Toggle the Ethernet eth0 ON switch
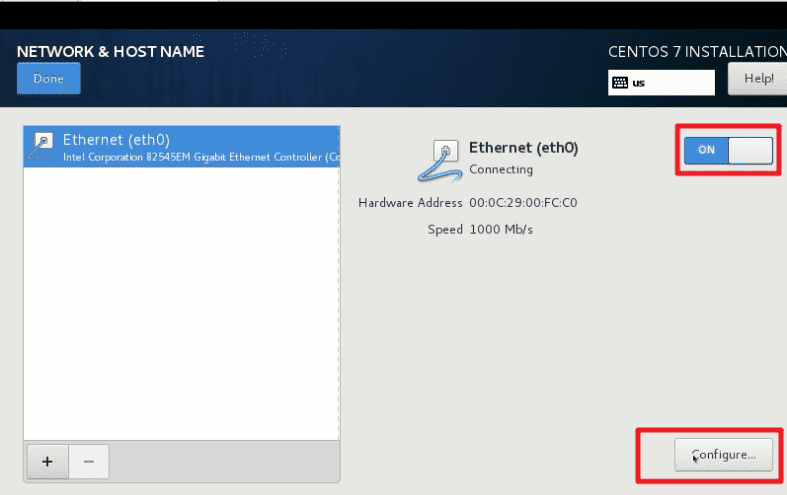Viewport: 787px width, 495px height. 728,150
